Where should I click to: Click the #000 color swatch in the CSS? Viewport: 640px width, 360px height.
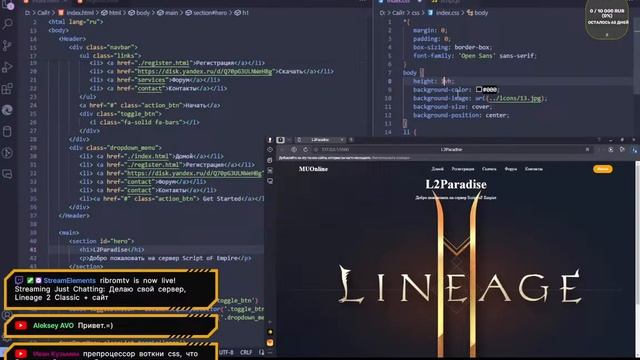[x=479, y=89]
